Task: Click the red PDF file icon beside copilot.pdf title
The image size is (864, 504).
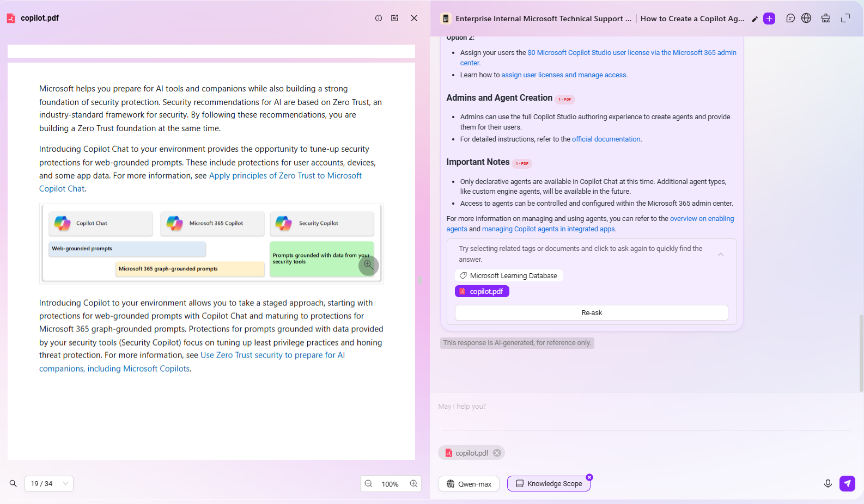Action: pos(11,19)
